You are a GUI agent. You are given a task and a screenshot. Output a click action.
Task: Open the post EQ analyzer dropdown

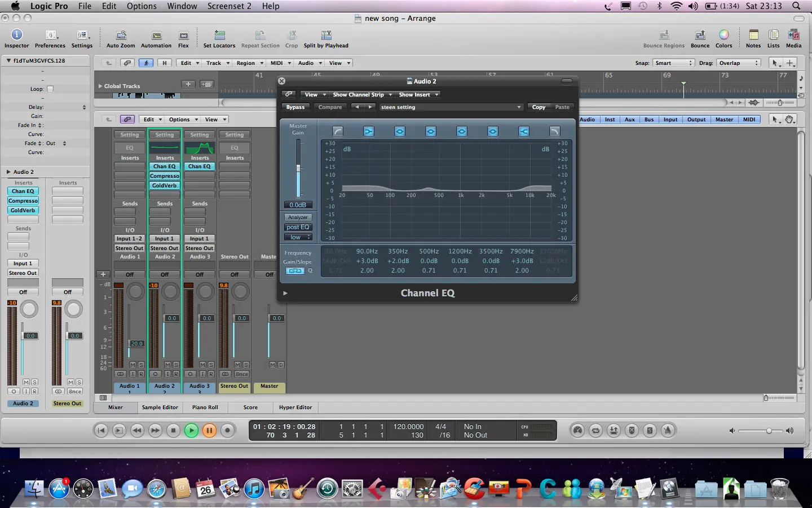298,227
